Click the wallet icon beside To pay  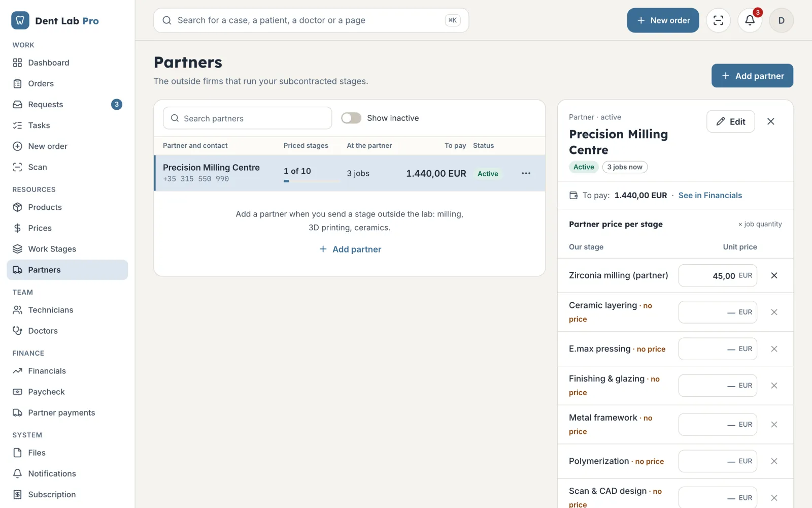pyautogui.click(x=573, y=195)
